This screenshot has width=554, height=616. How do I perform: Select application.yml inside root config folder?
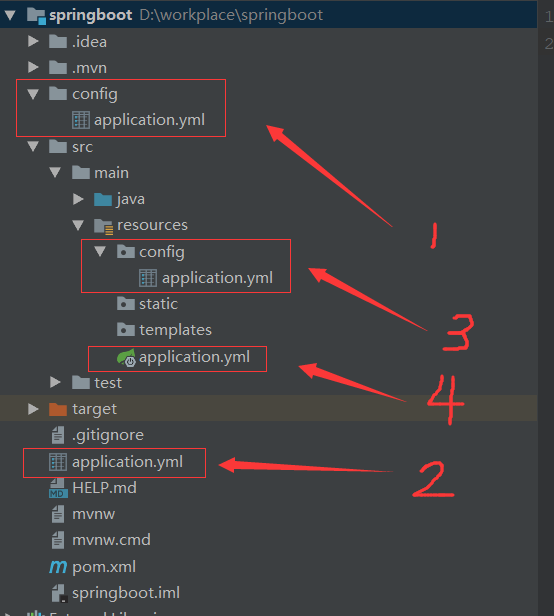(149, 120)
